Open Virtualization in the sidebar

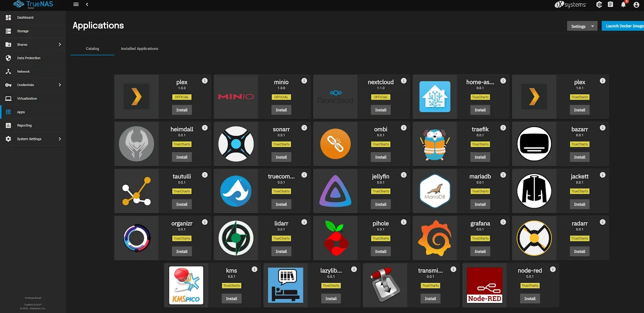(x=33, y=99)
